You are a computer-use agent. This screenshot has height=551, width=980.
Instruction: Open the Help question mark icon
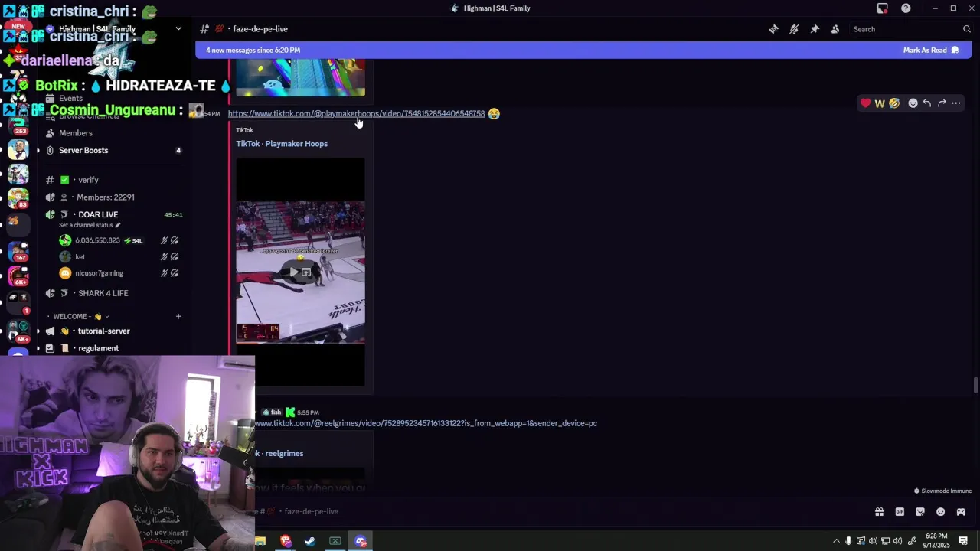(x=906, y=8)
